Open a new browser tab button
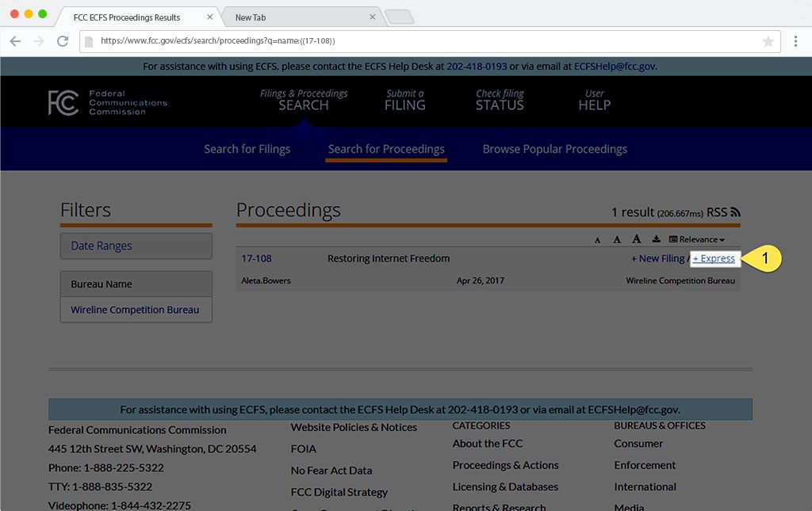 (x=400, y=17)
